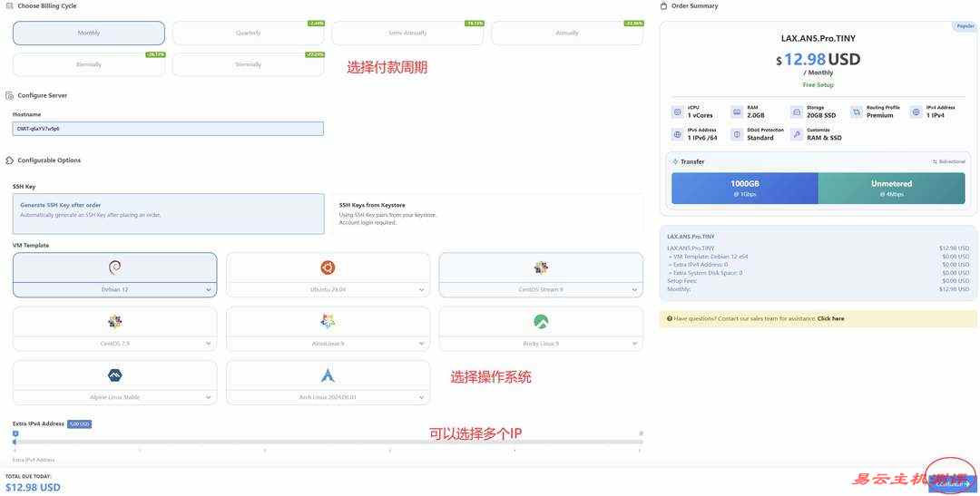Viewport: 980px width, 496px height.
Task: Pick the Biennially billing cycle
Action: [89, 64]
